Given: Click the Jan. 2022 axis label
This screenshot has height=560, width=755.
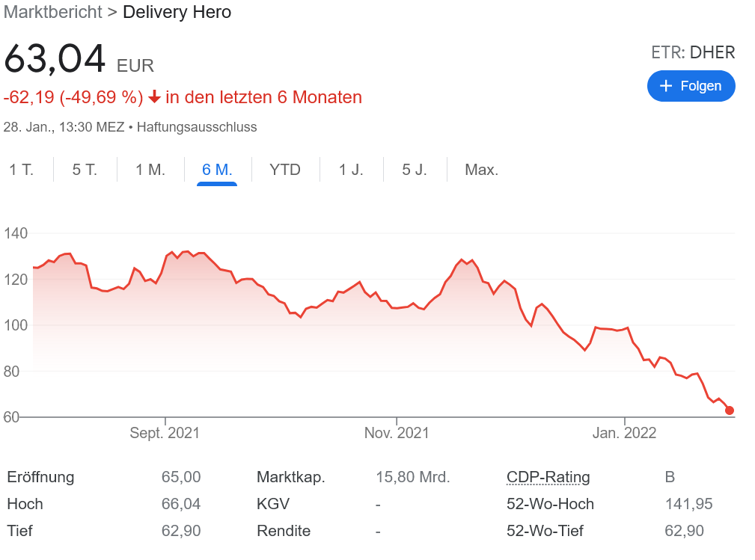Looking at the screenshot, I should click(624, 433).
